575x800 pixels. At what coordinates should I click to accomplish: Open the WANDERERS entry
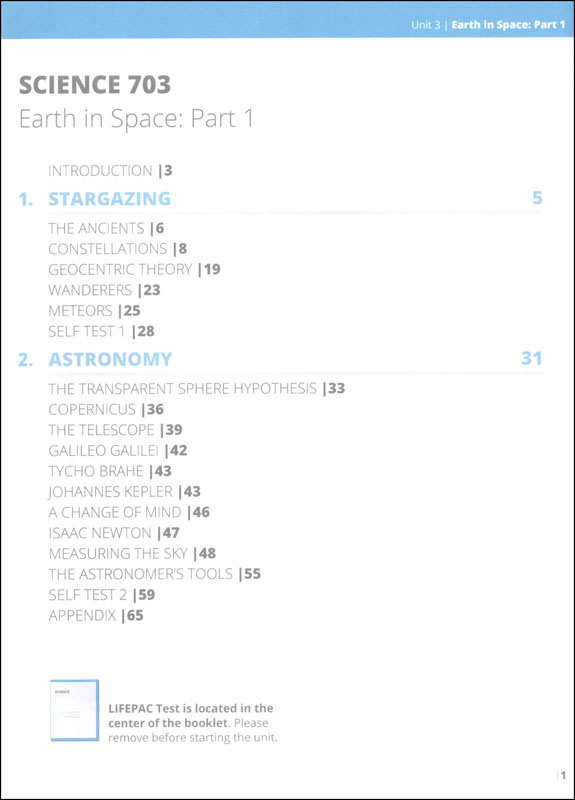click(x=104, y=290)
